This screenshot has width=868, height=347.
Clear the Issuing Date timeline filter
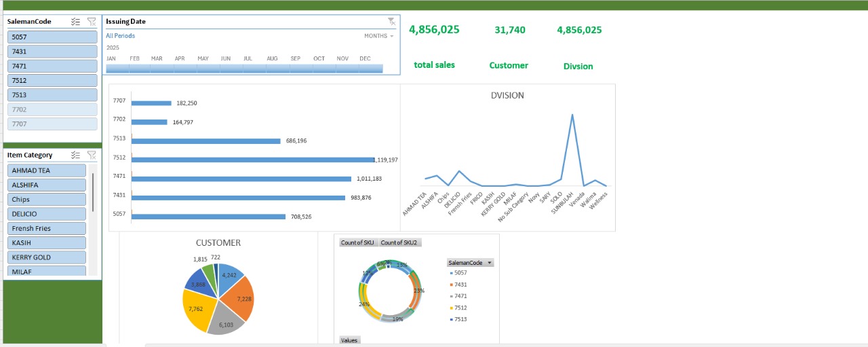click(391, 22)
